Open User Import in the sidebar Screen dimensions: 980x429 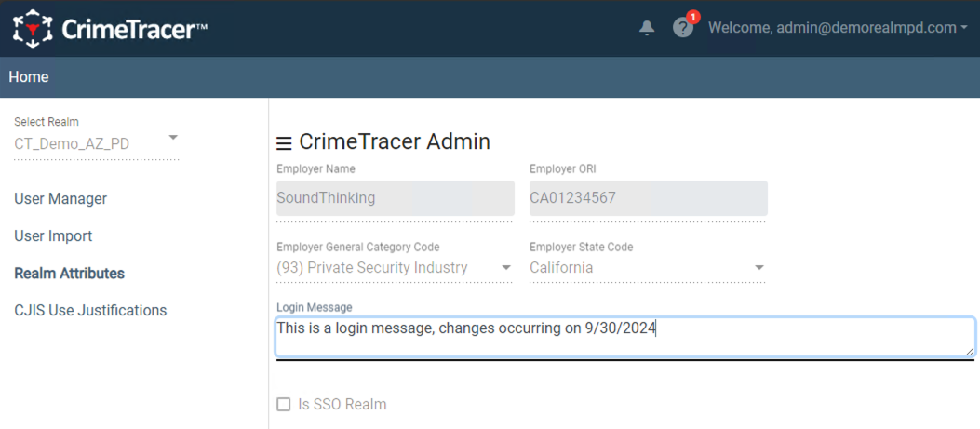(x=53, y=236)
